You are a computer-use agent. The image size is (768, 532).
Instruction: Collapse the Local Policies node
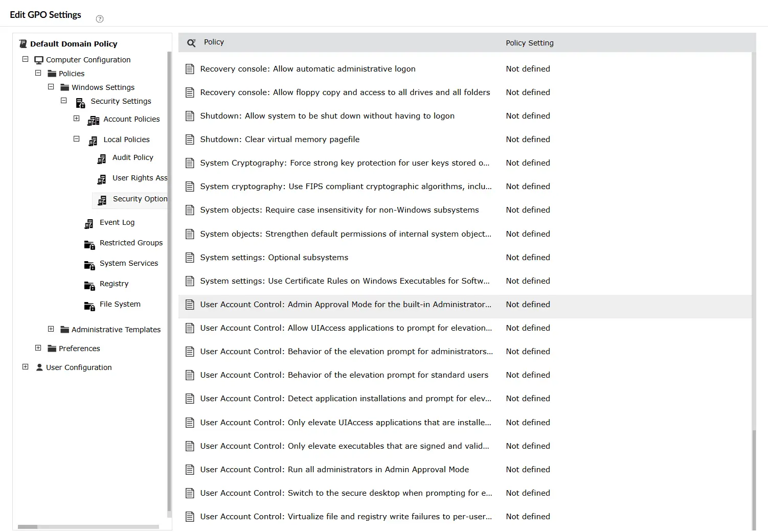click(76, 139)
